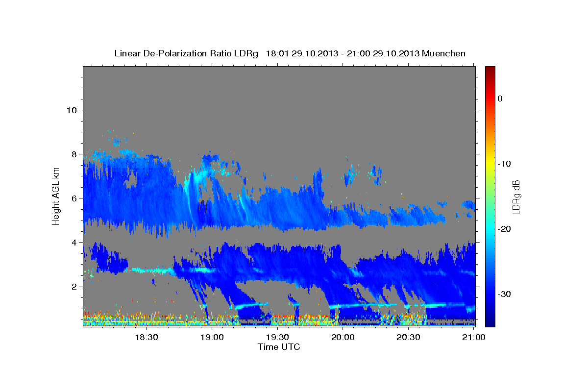The width and height of the screenshot is (588, 392).
Task: Click the '19:00' time axis label
Action: click(212, 337)
